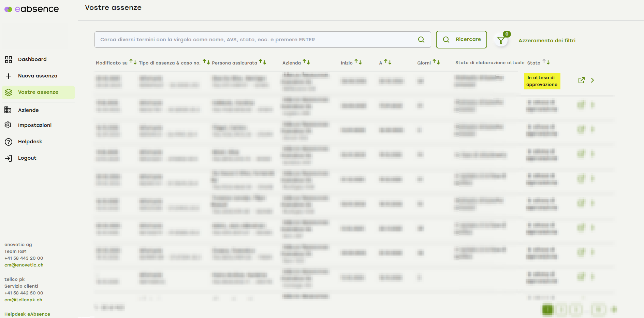The height and width of the screenshot is (318, 644).
Task: Open Nuova assenza menu item
Action: (x=38, y=76)
